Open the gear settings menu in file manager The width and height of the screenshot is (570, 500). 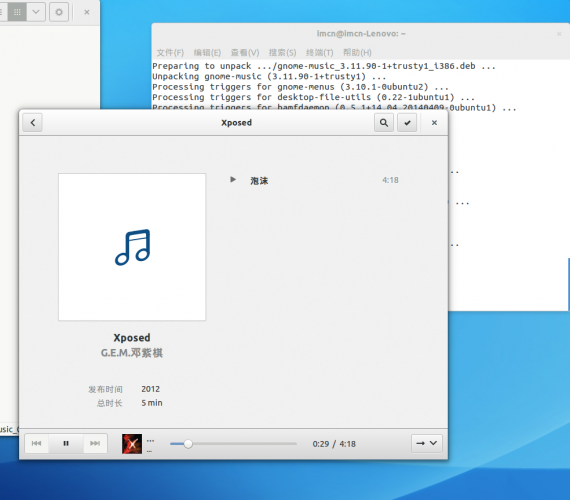(x=59, y=12)
